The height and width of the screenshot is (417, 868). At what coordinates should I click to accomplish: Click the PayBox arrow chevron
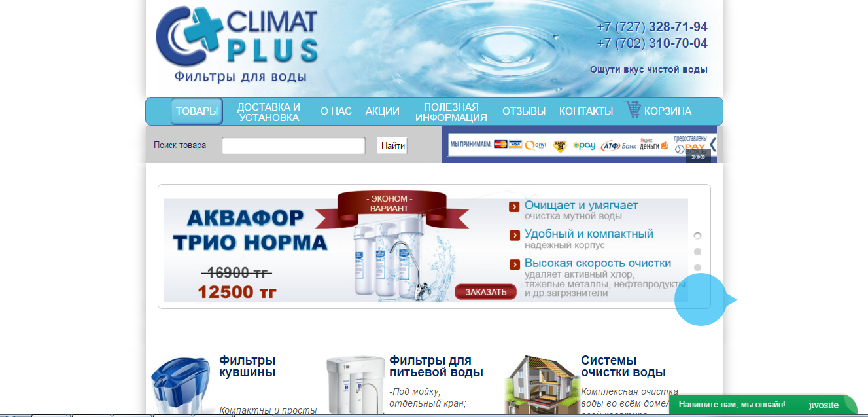pyautogui.click(x=712, y=146)
